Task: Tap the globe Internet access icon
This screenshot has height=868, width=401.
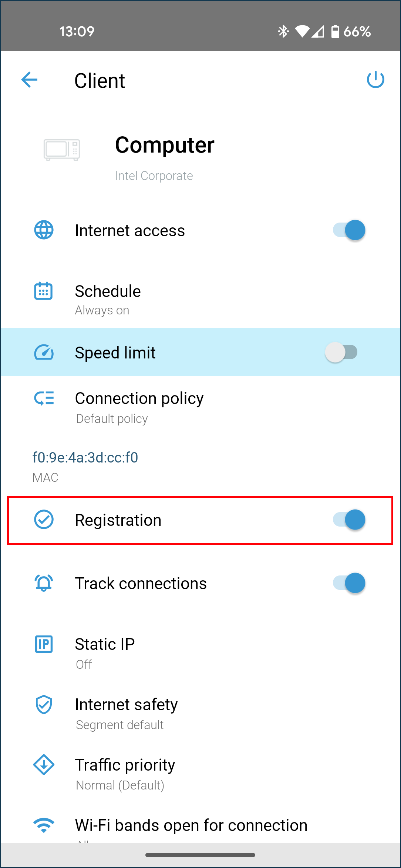Action: [x=44, y=230]
